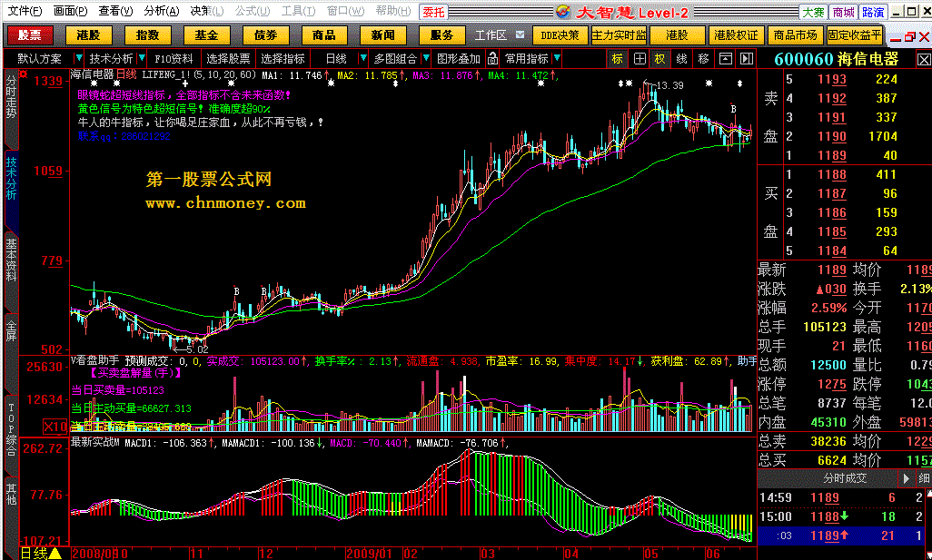Click the X10 volume scale icon
932x560 pixels.
pyautogui.click(x=55, y=427)
